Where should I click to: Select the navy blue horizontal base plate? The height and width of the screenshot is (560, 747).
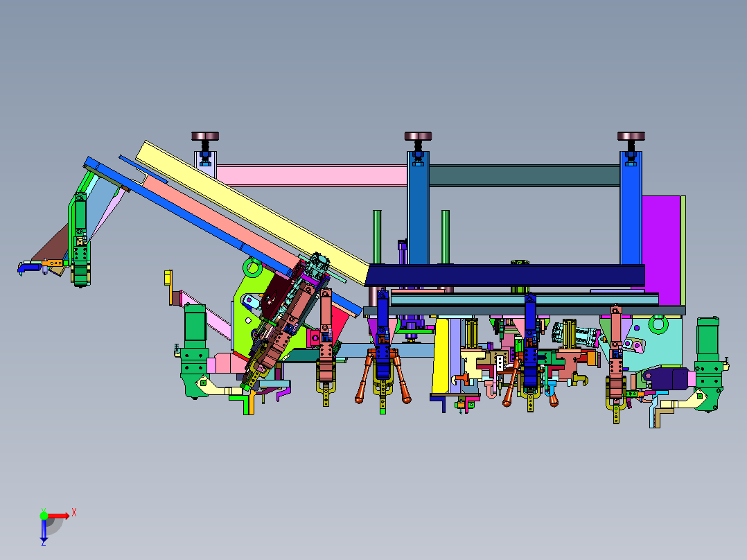505,275
